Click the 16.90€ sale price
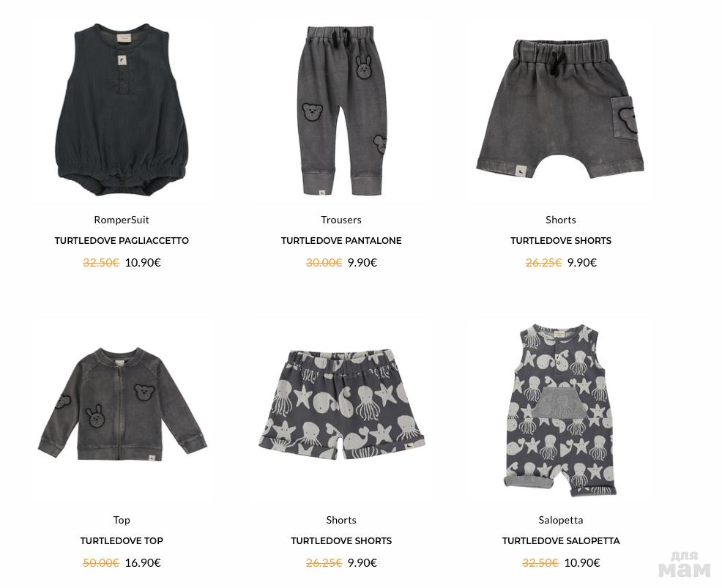 click(143, 562)
